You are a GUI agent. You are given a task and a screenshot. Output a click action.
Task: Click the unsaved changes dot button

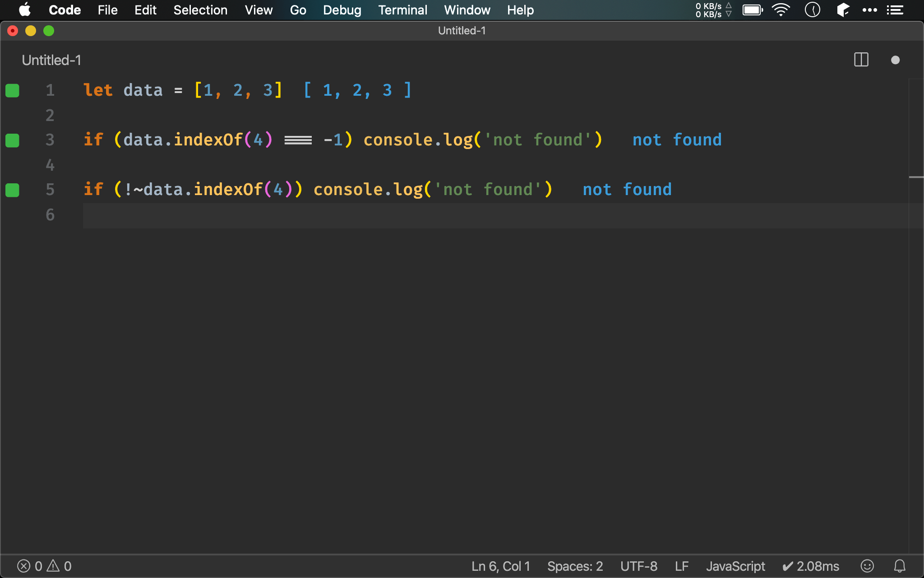tap(896, 60)
